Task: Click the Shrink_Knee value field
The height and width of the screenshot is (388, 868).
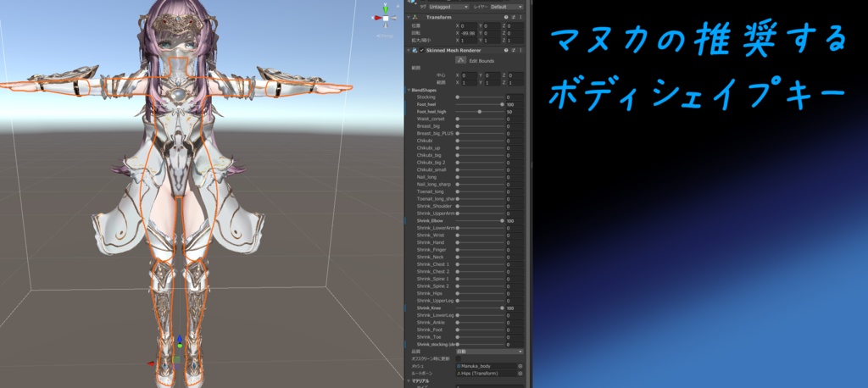Action: [515, 308]
